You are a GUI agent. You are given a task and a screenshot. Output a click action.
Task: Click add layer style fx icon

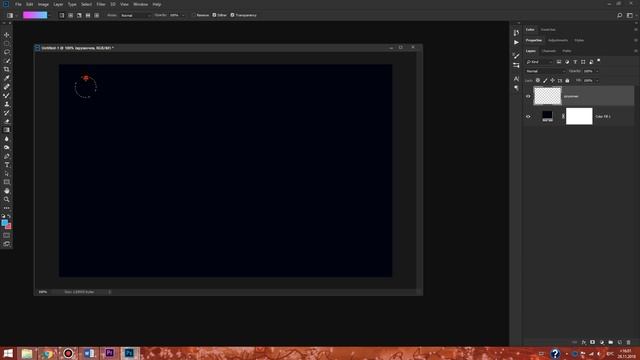point(584,342)
